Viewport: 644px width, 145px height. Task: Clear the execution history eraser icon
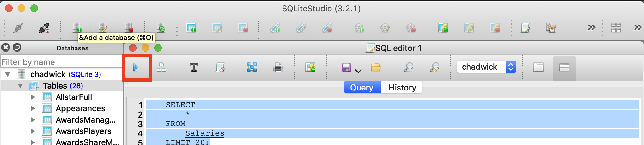coord(220,67)
